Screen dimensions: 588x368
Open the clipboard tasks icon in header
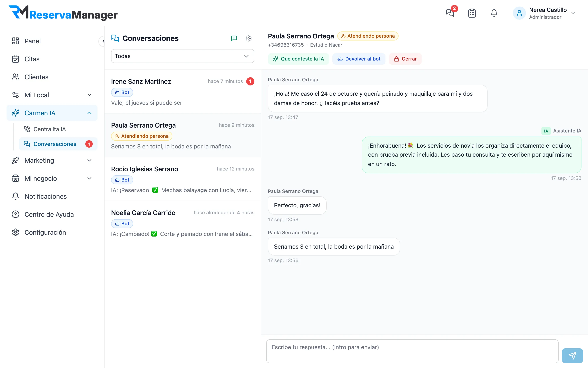pyautogui.click(x=472, y=13)
